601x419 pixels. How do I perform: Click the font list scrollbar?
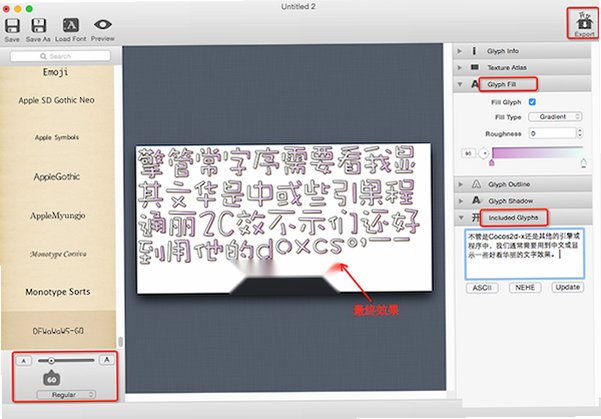[120, 341]
